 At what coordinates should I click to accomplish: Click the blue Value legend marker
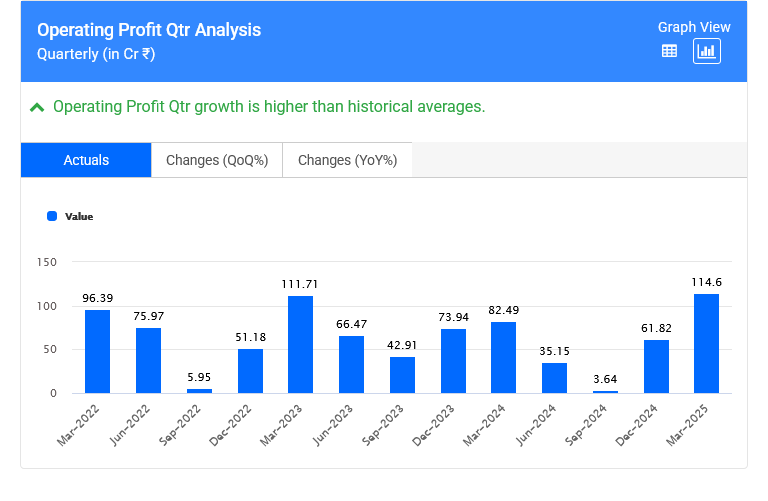(x=52, y=216)
